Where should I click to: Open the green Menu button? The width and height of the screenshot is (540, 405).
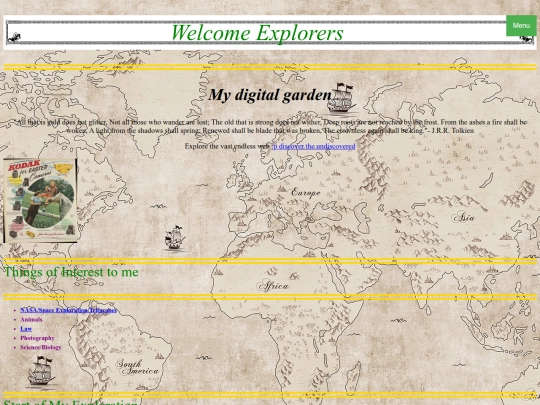[x=521, y=25]
